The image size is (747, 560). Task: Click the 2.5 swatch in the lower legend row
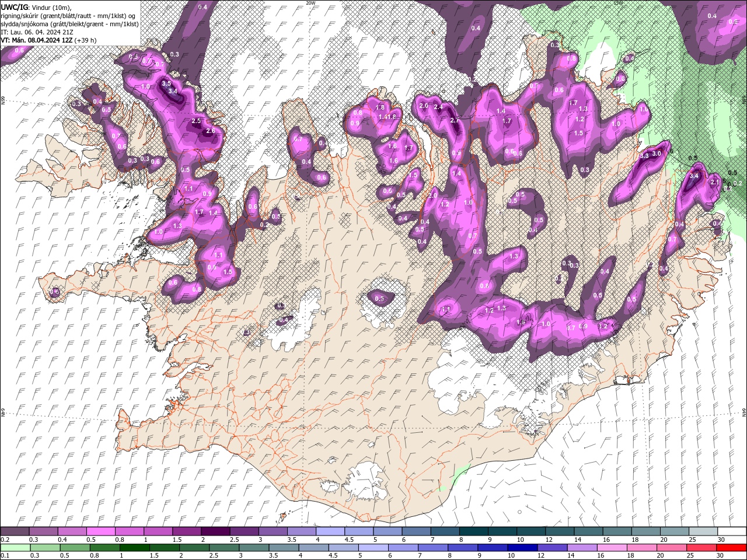tap(224, 548)
